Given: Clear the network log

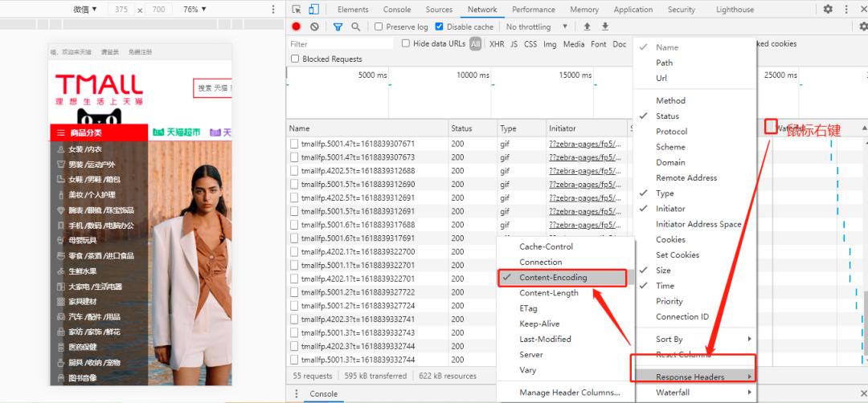Looking at the screenshot, I should point(314,26).
